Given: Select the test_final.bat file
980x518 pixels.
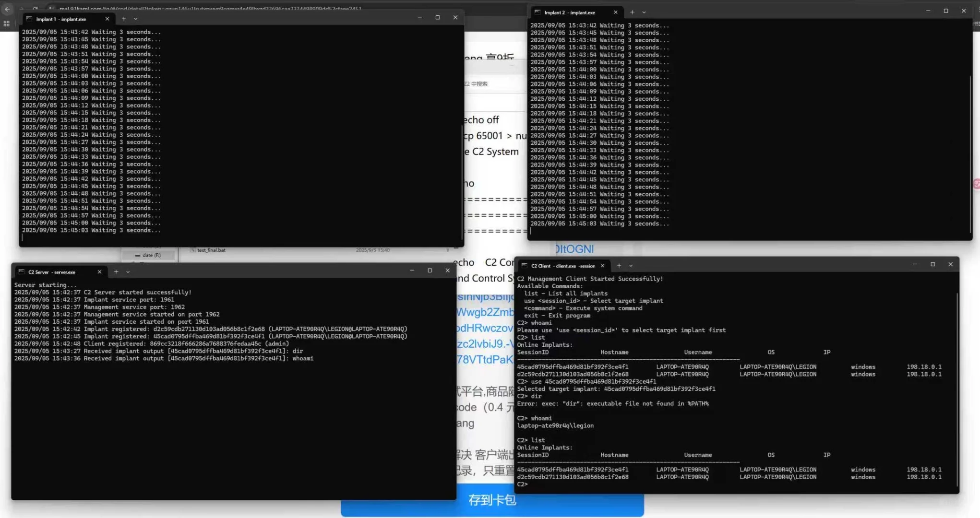Looking at the screenshot, I should (x=211, y=250).
